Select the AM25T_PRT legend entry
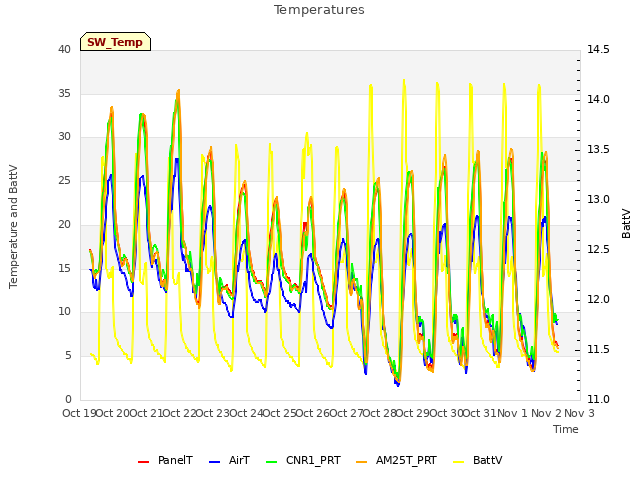Screen dimensions: 640x480 (396, 461)
